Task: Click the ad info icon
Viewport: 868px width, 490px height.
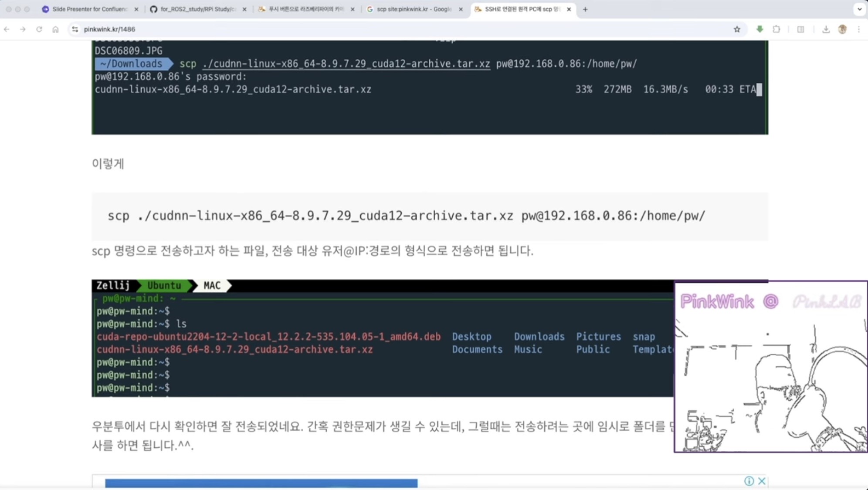Action: (749, 481)
